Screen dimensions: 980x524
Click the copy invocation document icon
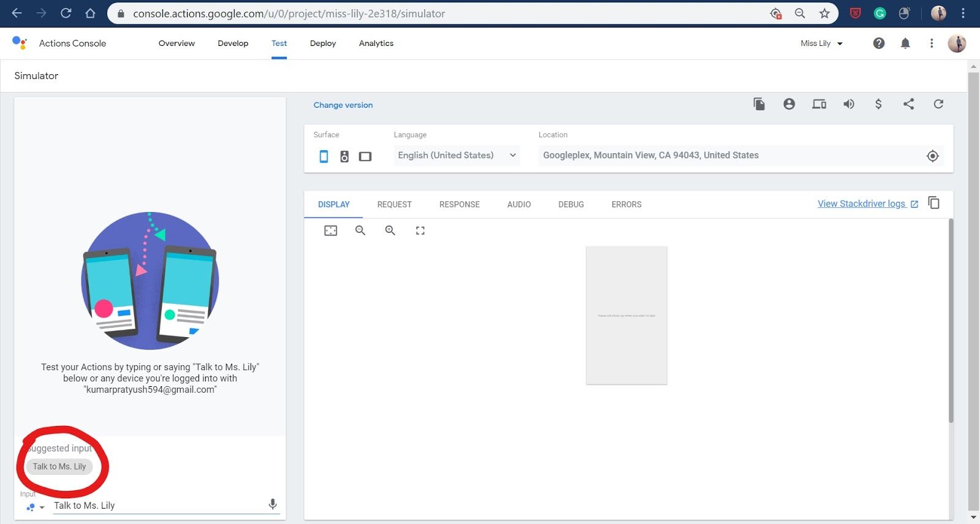(x=759, y=104)
